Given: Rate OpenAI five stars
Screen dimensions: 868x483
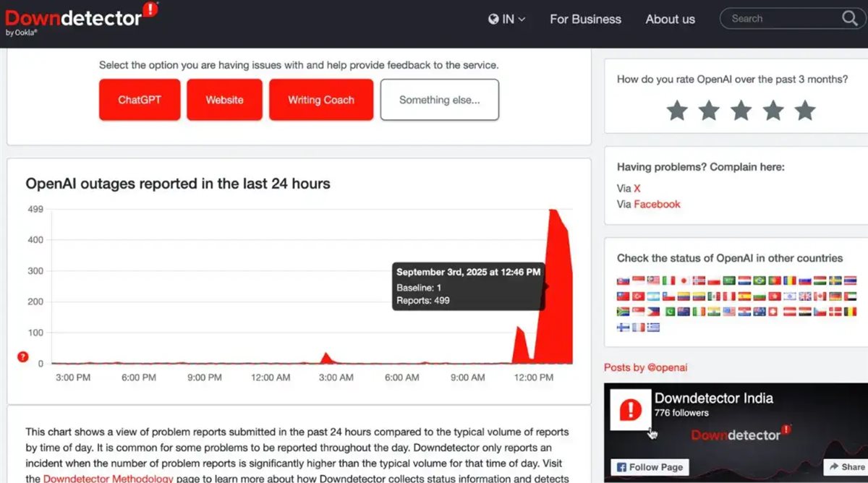Looking at the screenshot, I should coord(804,111).
